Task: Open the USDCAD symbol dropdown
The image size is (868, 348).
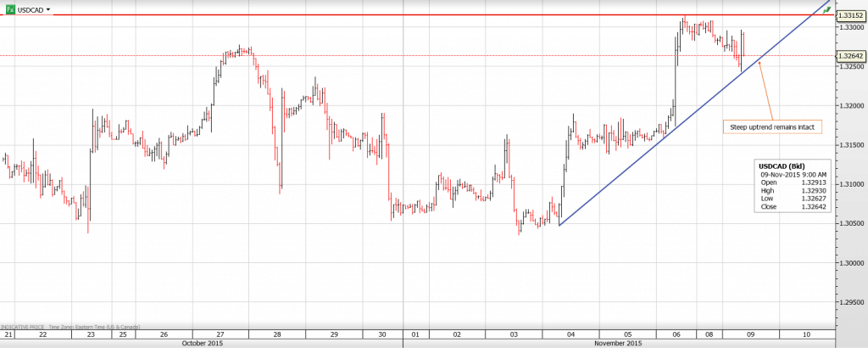Action: [x=47, y=9]
